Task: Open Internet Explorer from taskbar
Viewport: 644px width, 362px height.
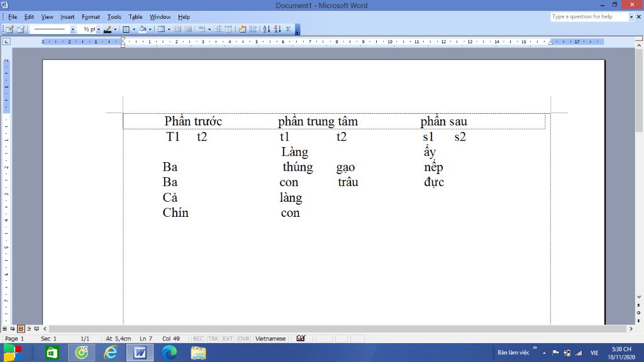Action: (111, 353)
